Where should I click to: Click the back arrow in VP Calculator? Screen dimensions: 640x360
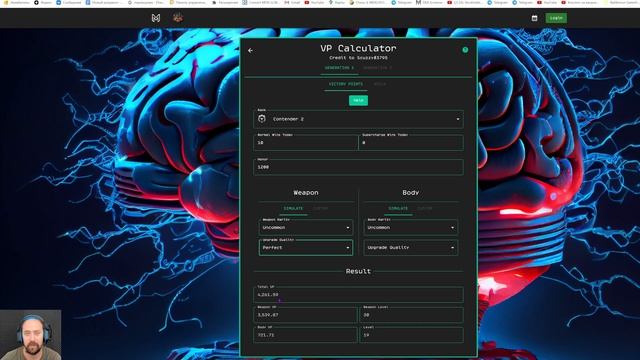tap(250, 51)
